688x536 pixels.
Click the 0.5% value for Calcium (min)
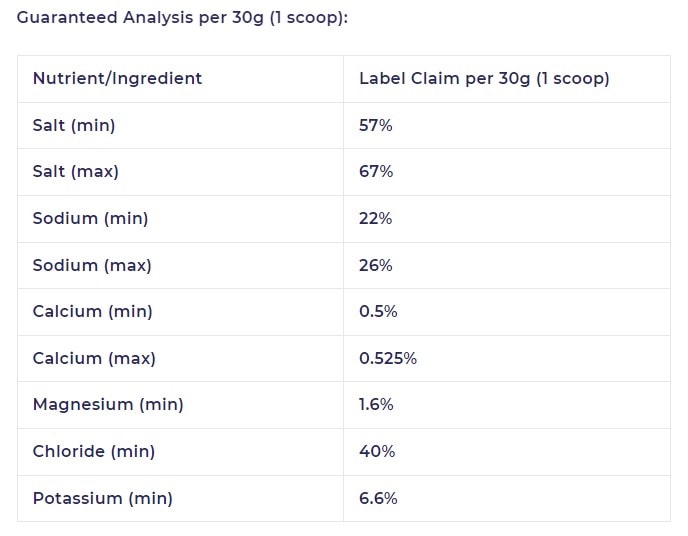pyautogui.click(x=378, y=311)
